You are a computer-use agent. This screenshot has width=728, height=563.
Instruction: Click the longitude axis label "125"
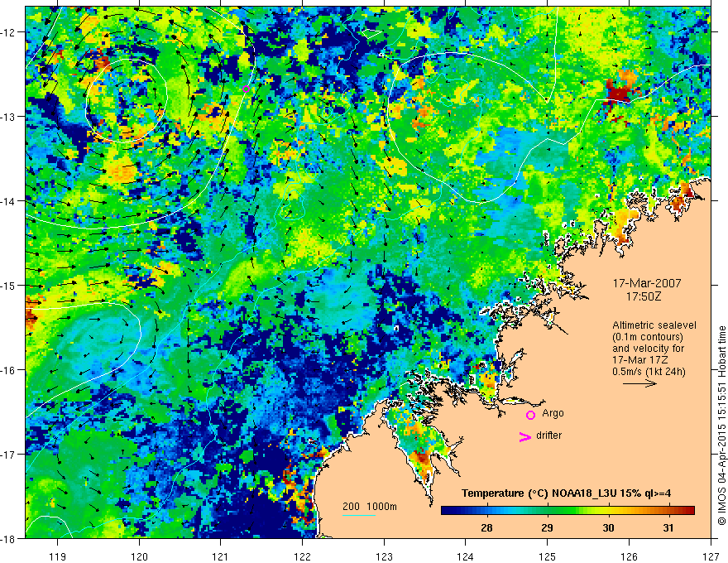[548, 556]
